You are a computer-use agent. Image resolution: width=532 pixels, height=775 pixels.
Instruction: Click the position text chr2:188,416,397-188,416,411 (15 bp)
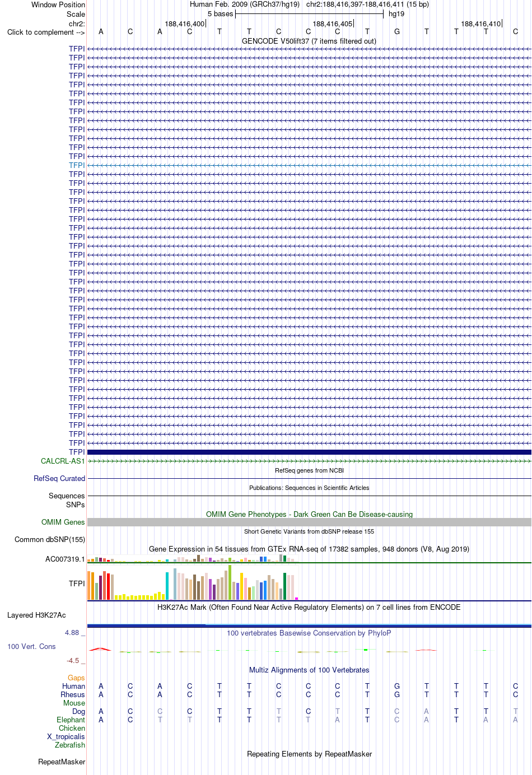pyautogui.click(x=367, y=4)
